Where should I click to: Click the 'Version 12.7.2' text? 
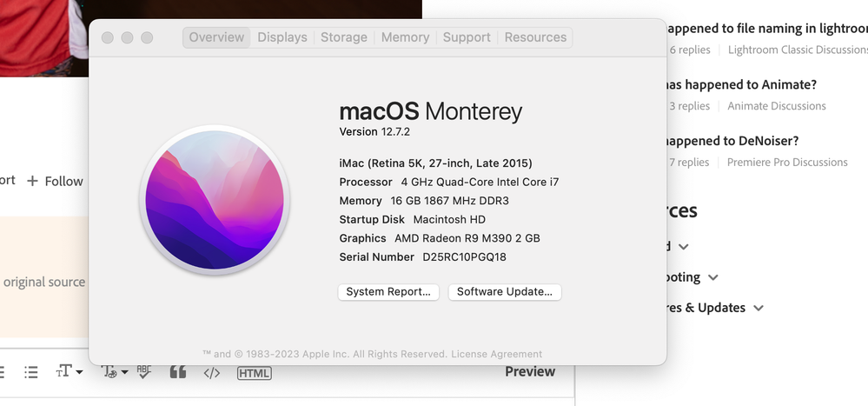click(374, 132)
